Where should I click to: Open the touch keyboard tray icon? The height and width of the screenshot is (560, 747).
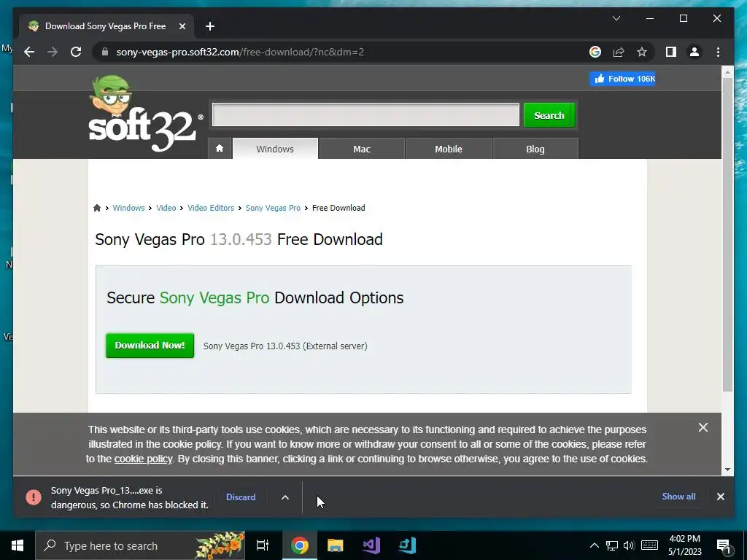point(649,545)
